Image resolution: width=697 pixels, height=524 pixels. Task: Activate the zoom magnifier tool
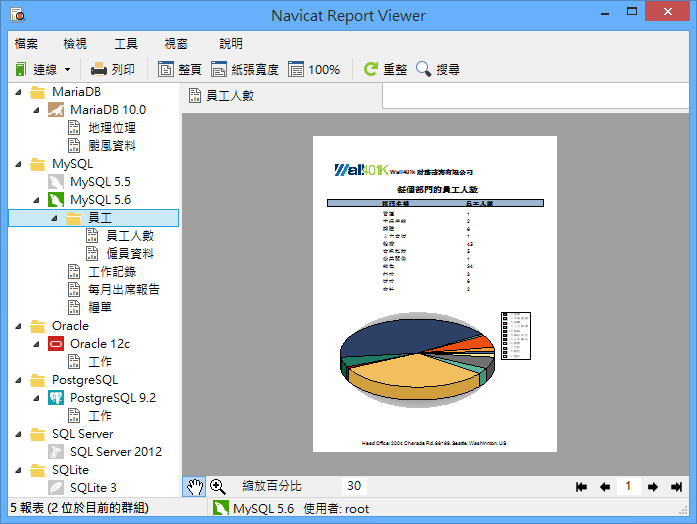217,487
